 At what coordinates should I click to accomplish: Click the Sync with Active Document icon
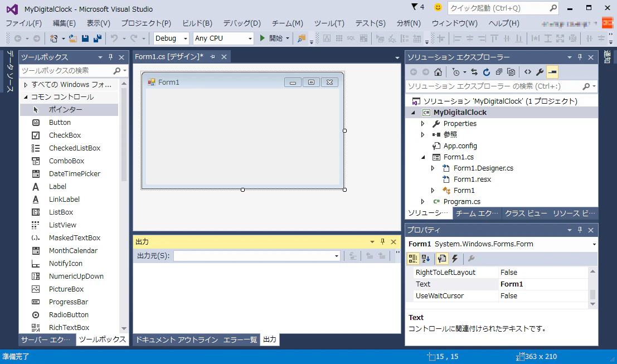[x=474, y=72]
